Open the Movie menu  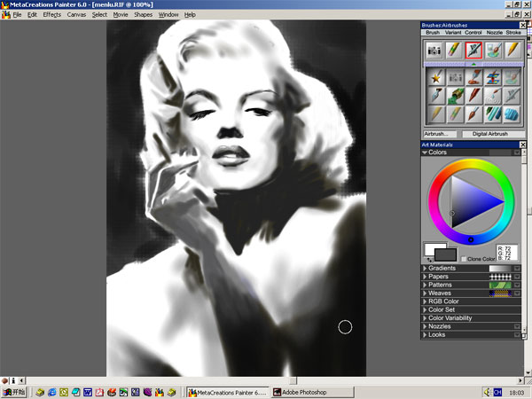[121, 14]
